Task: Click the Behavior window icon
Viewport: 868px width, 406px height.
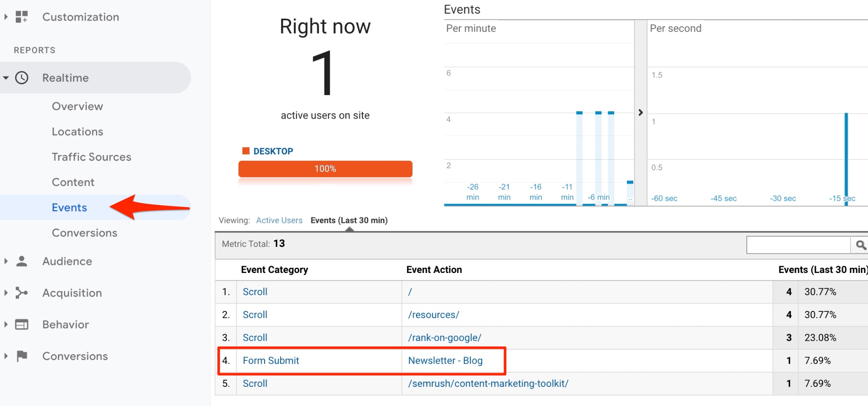Action: (x=22, y=325)
